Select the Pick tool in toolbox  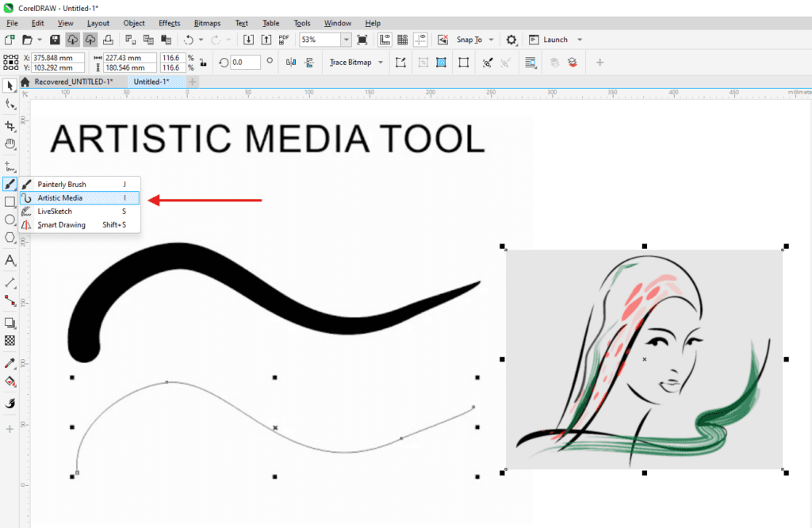10,86
